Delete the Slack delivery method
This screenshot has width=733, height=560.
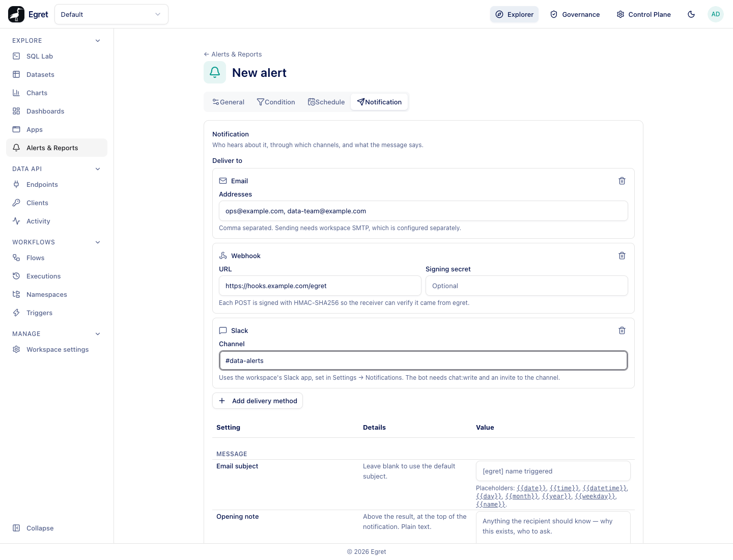pos(622,330)
